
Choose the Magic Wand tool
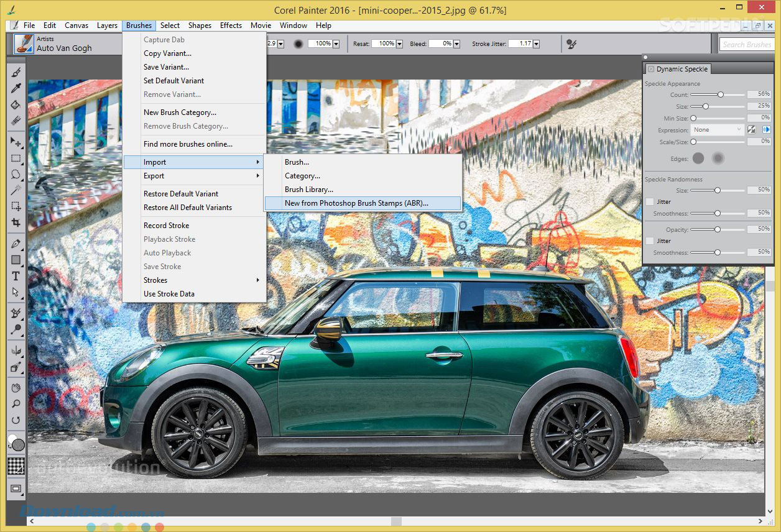16,190
